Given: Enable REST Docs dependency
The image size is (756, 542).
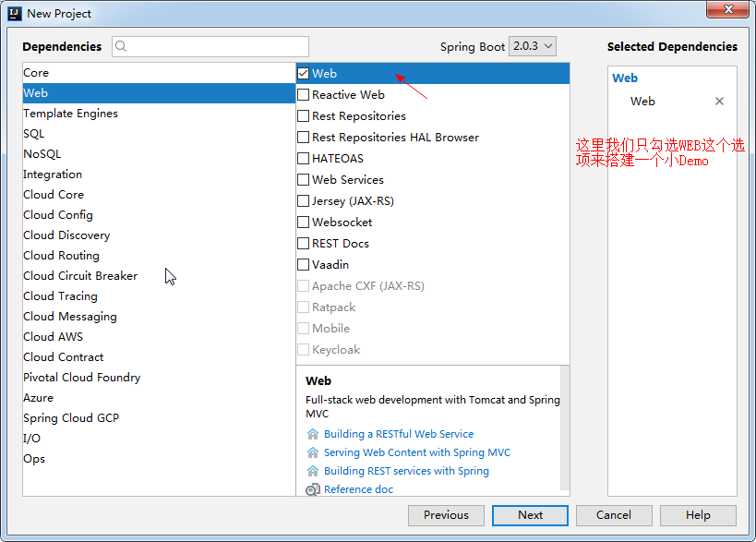Looking at the screenshot, I should (304, 243).
